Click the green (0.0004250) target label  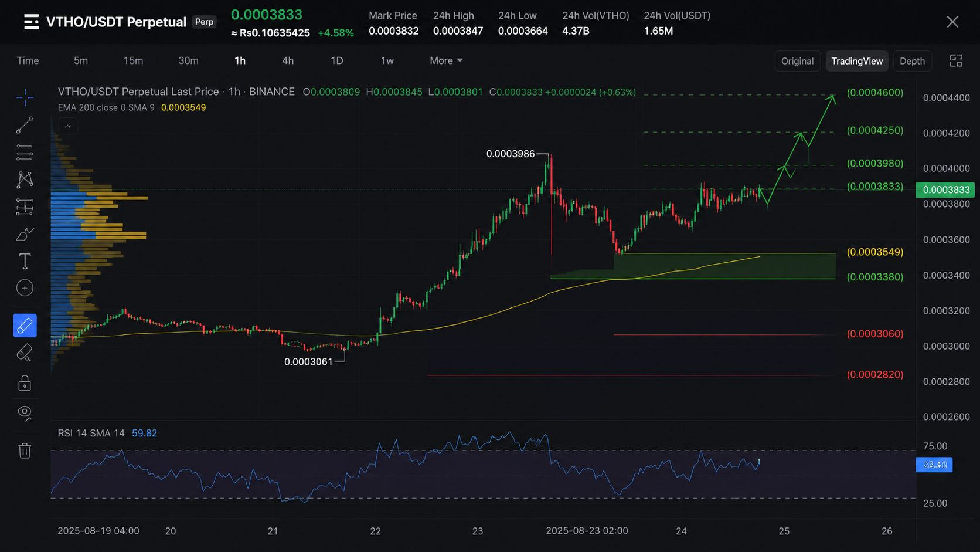pos(875,130)
